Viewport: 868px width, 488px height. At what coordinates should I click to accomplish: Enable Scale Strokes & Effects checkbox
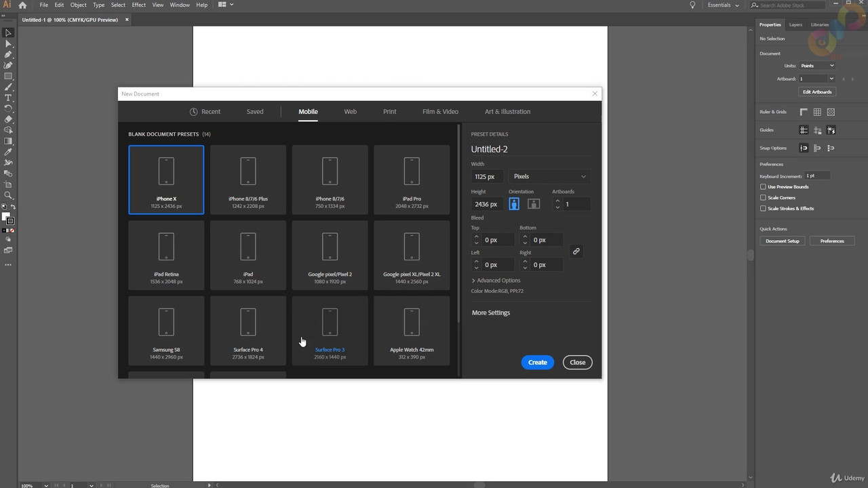coord(763,209)
